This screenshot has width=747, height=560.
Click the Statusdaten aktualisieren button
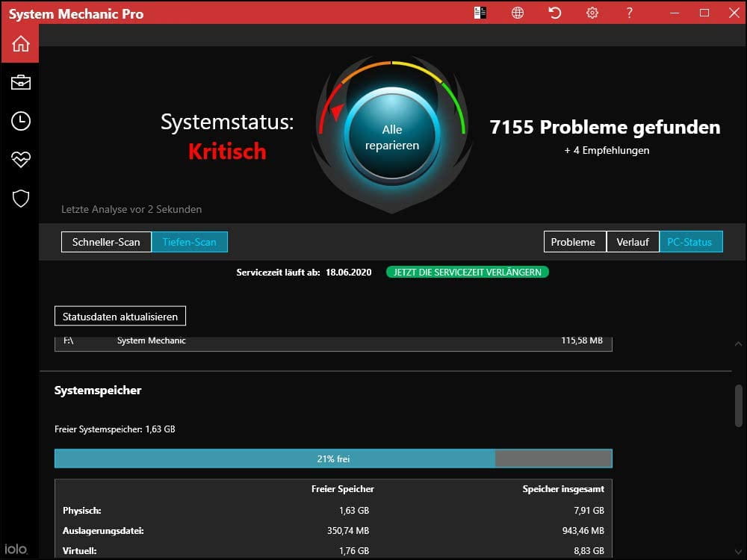(120, 316)
